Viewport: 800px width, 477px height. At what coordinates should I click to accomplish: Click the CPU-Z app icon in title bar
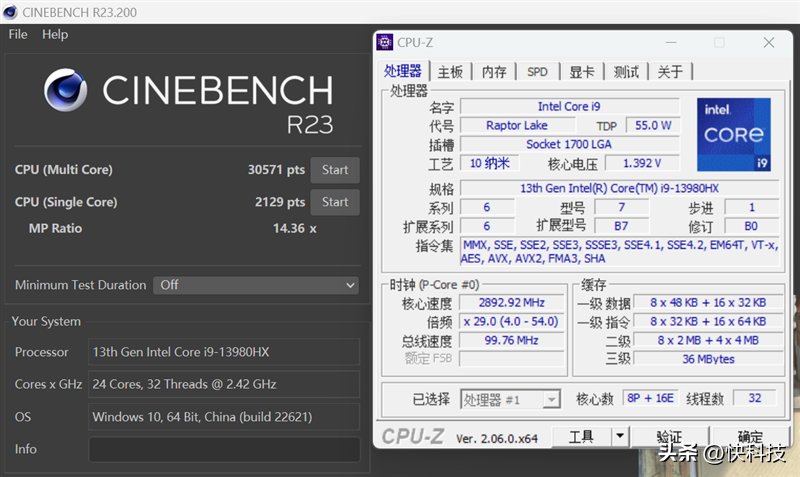coord(385,42)
